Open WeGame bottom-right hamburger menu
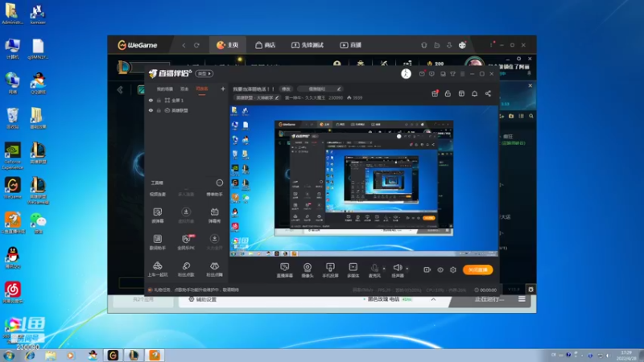Image resolution: width=644 pixels, height=362 pixels. click(x=522, y=299)
